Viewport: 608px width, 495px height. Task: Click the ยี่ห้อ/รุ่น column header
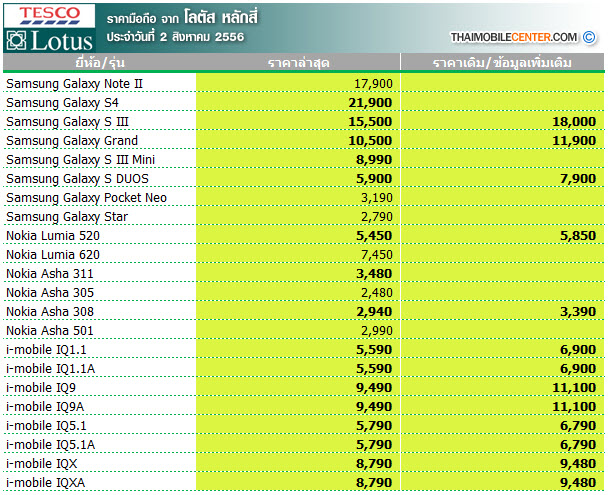(x=100, y=62)
